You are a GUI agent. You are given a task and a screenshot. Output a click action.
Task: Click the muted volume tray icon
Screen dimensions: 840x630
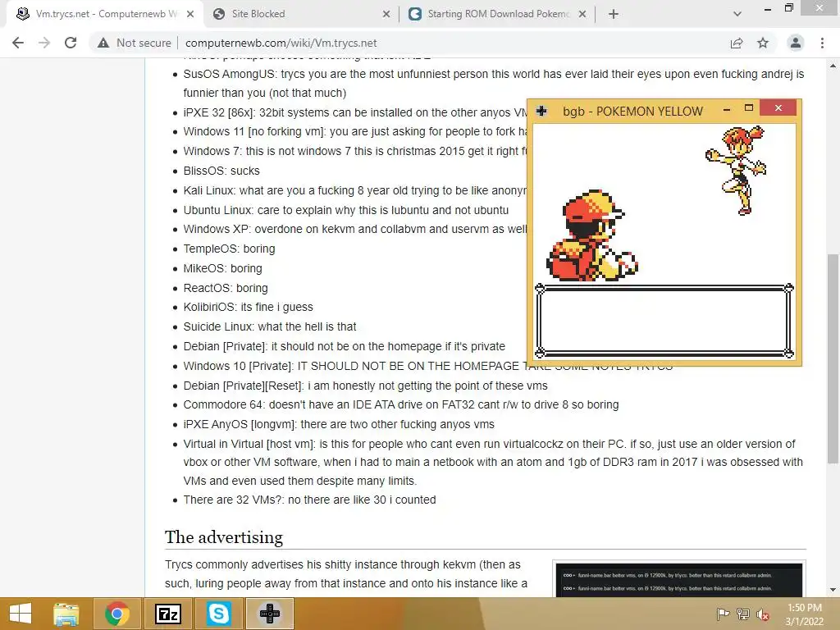click(x=762, y=614)
